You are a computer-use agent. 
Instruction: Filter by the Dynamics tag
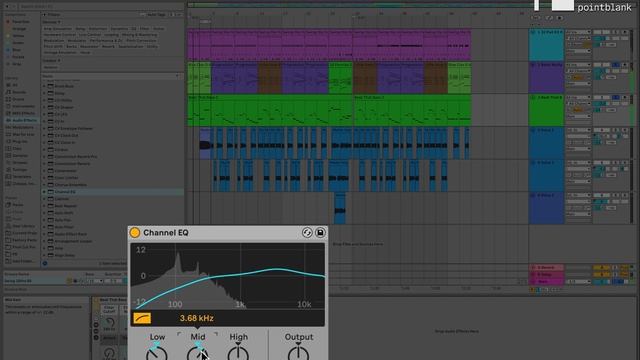119,29
